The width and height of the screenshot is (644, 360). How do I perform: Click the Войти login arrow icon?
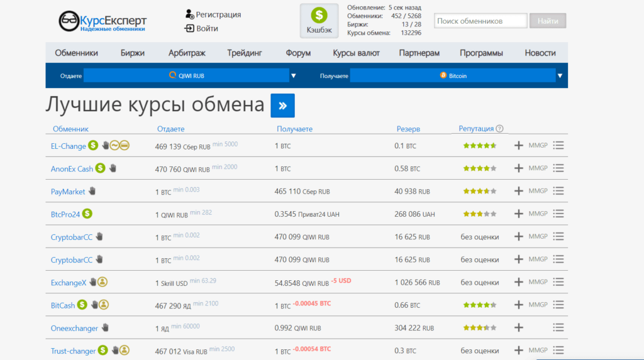coord(189,28)
